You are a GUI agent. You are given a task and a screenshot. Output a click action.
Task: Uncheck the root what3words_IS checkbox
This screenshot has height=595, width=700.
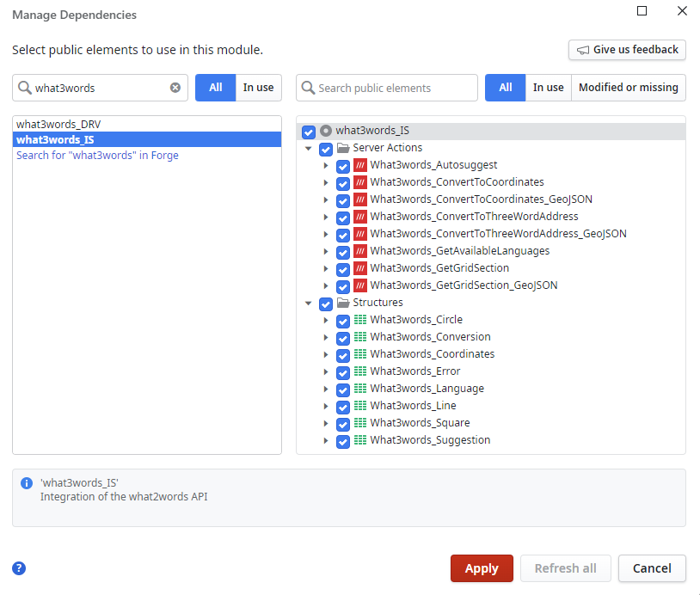point(309,132)
